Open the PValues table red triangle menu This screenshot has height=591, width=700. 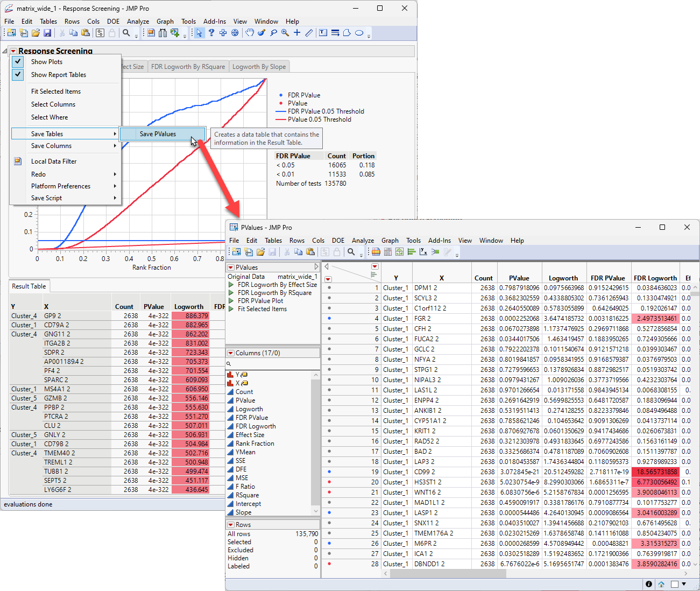tap(231, 268)
